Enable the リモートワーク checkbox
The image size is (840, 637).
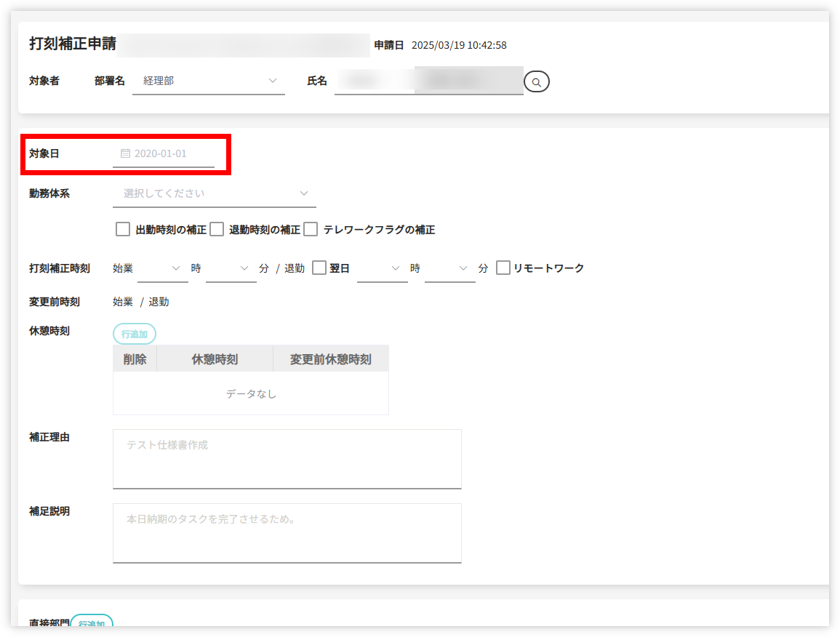(x=503, y=268)
